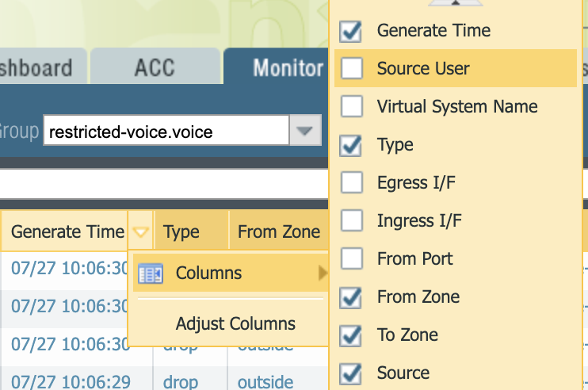Expand the restricted-voice.voice group dropdown
The image size is (588, 390).
point(304,131)
